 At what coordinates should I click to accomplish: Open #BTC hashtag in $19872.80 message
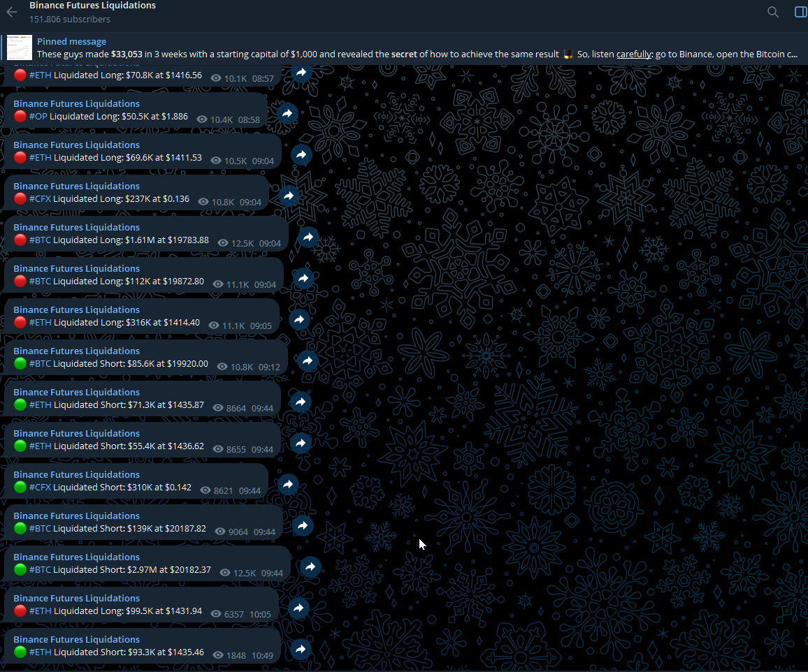41,281
